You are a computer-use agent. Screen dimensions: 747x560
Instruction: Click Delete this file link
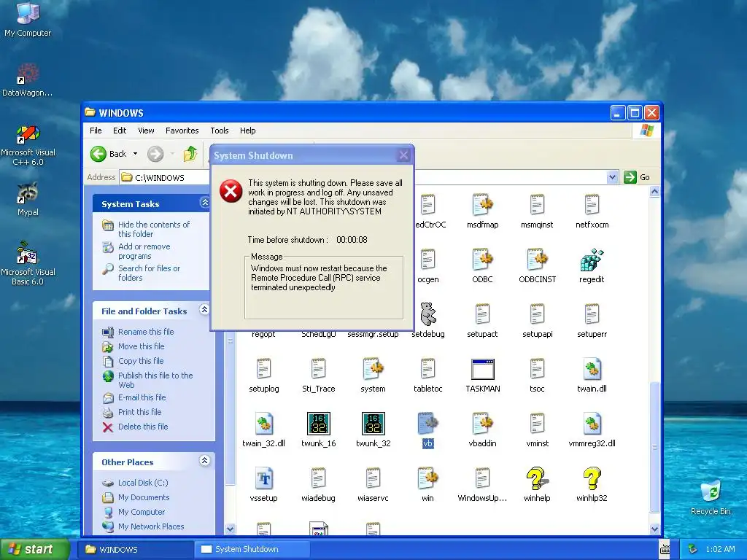click(143, 427)
